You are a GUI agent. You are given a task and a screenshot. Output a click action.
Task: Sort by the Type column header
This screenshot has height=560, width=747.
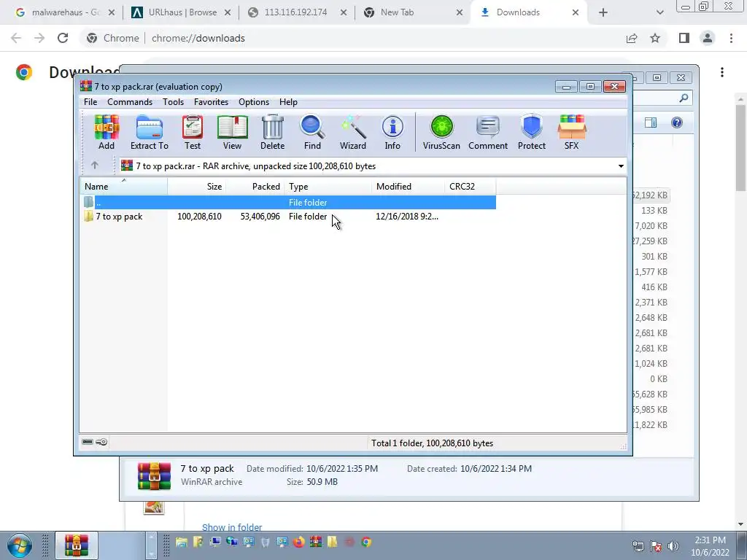328,186
